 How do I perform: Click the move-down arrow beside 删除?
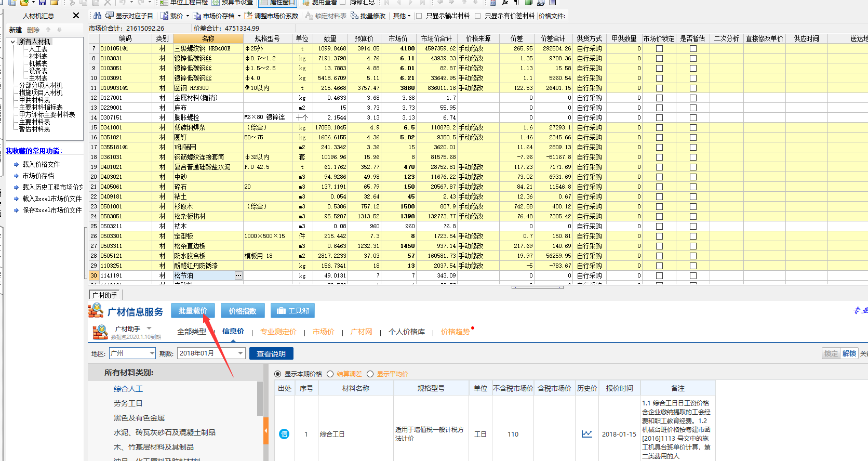coord(59,30)
